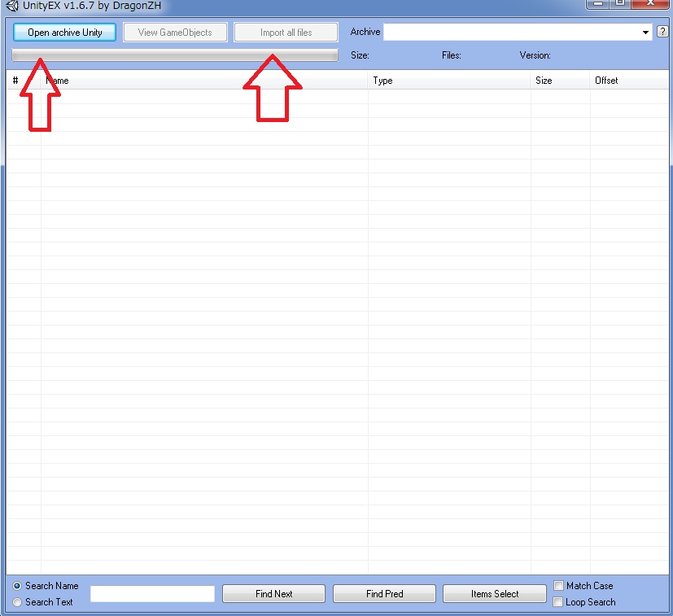The image size is (673, 616).
Task: Sort list by Type column header
Action: coord(448,81)
